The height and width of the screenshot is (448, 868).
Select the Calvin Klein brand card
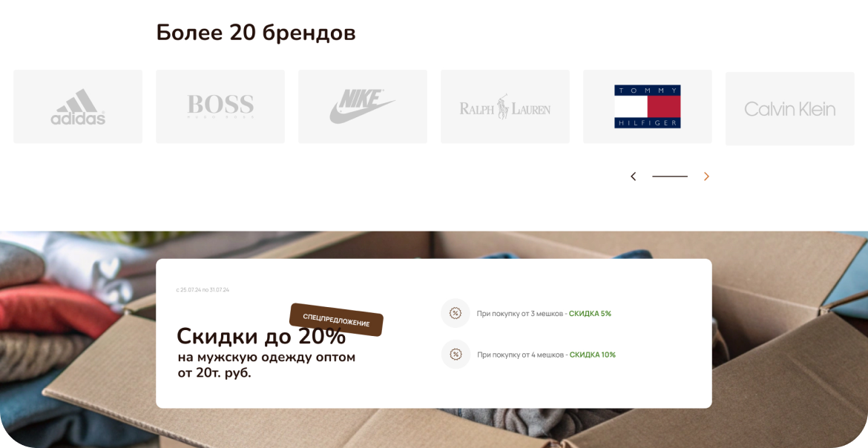point(790,108)
